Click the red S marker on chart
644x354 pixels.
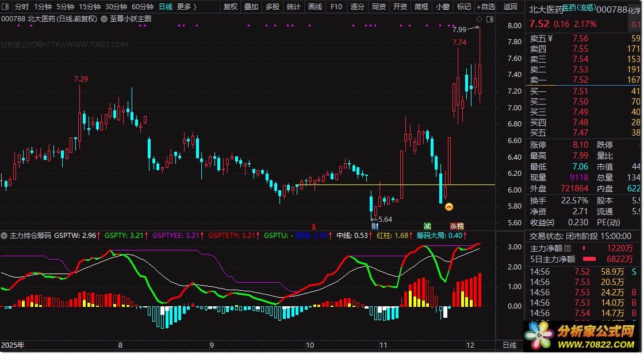click(x=314, y=226)
